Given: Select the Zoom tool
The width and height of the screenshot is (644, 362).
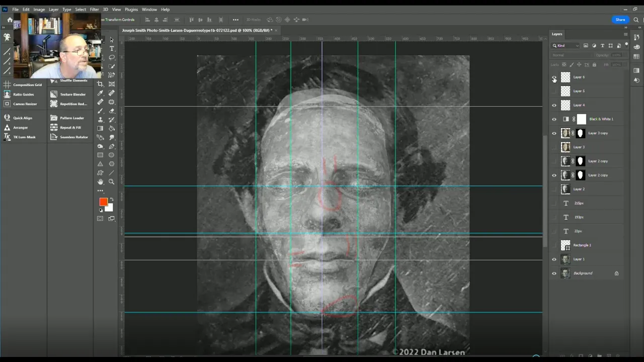Looking at the screenshot, I should (112, 182).
